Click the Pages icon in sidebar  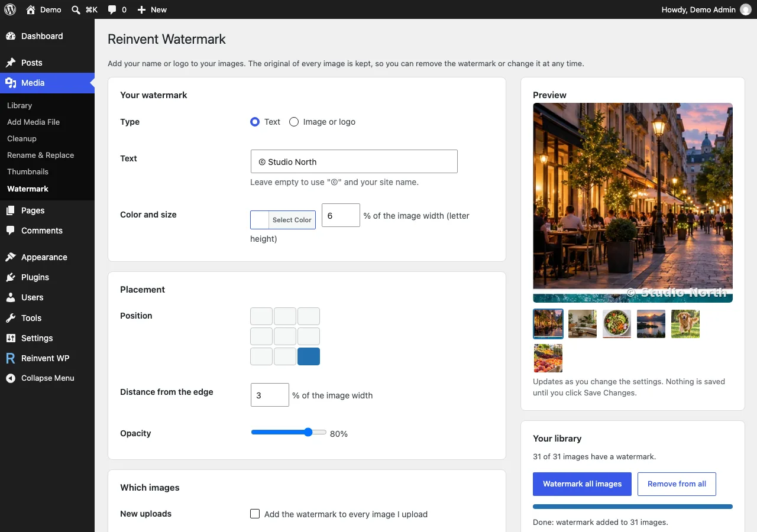[x=11, y=210]
